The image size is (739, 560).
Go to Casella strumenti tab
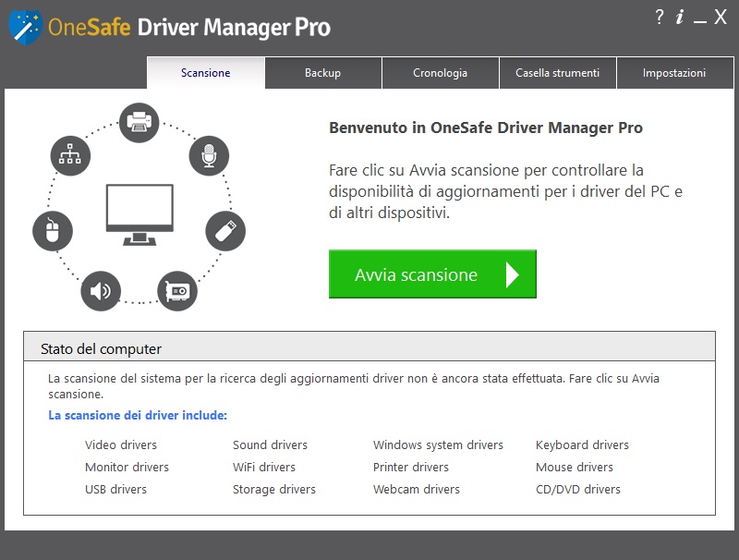click(x=558, y=73)
